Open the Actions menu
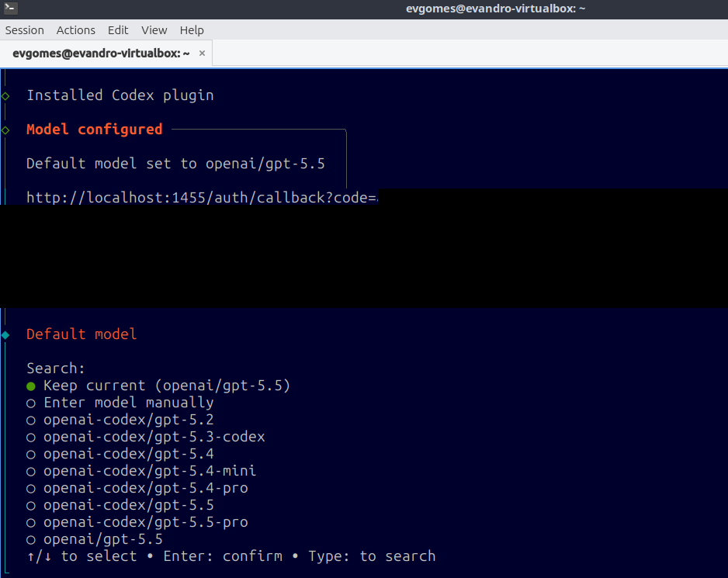Screen dimensions: 728x578 tap(76, 30)
